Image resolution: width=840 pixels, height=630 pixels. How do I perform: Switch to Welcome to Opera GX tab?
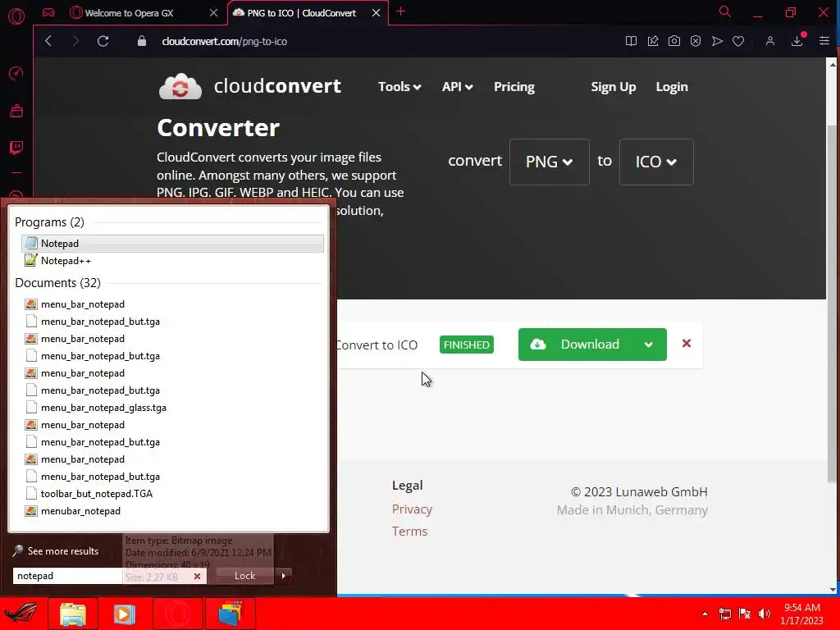click(129, 13)
